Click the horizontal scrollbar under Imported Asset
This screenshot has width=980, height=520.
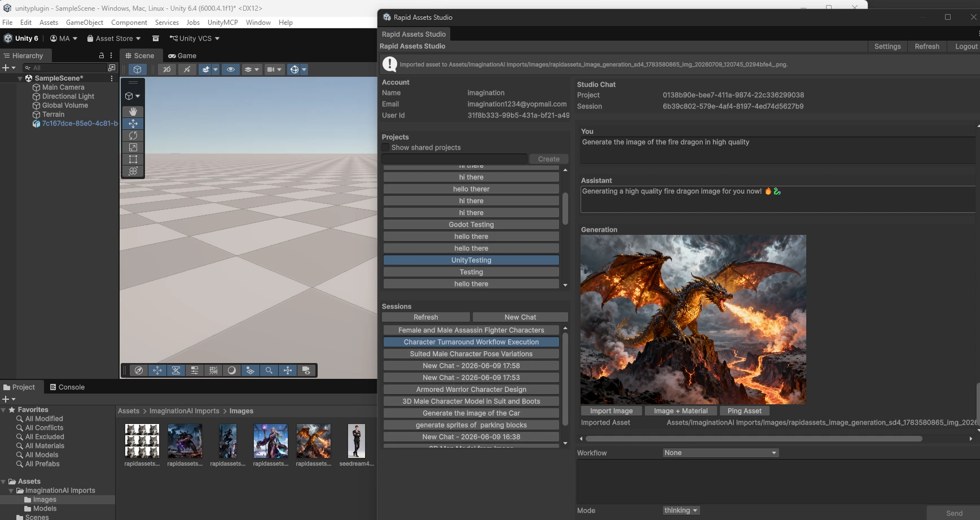tap(754, 439)
